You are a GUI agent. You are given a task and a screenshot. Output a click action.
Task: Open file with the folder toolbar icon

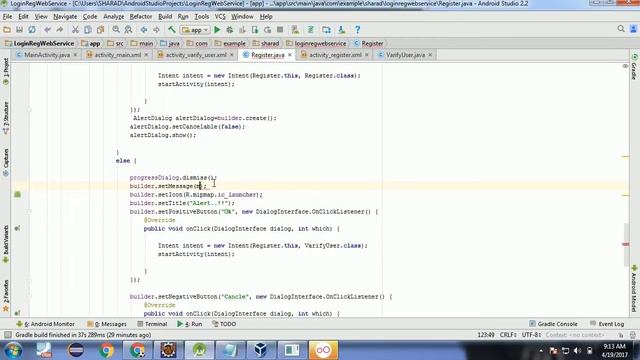[x=7, y=29]
